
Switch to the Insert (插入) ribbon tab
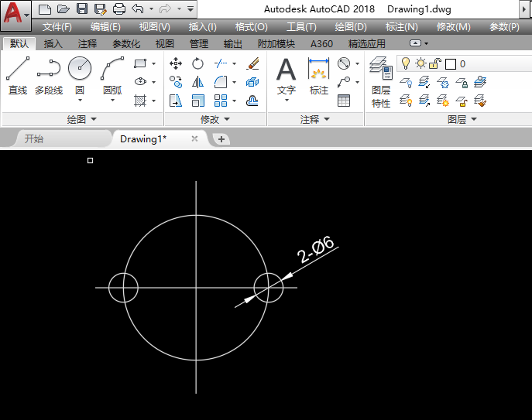click(53, 43)
